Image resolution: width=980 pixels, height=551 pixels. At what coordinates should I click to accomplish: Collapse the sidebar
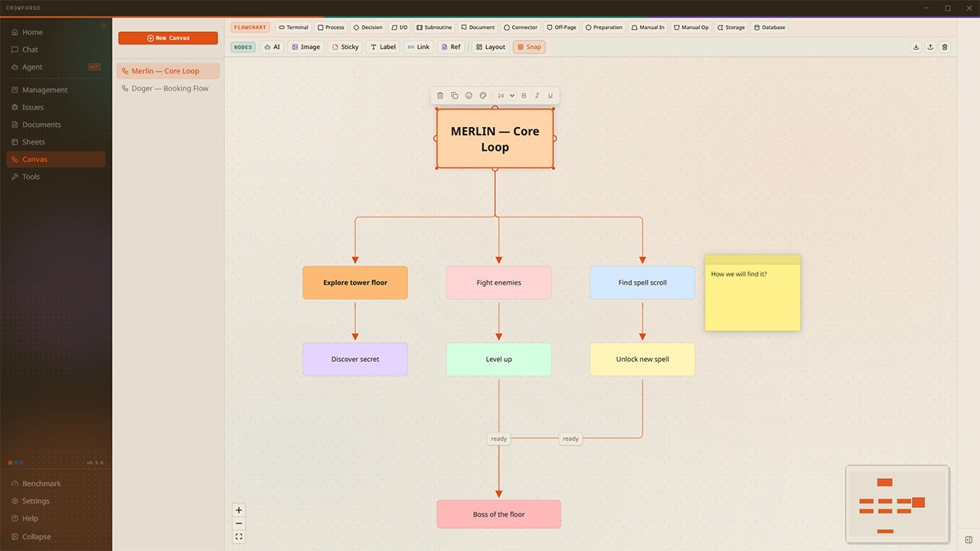coord(56,536)
